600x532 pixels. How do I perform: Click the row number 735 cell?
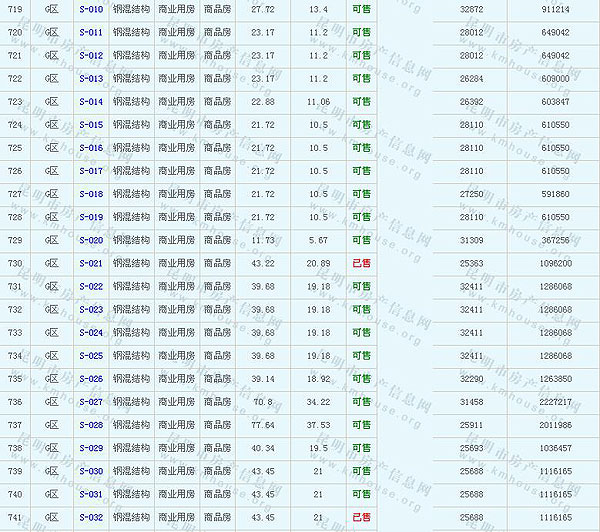click(x=15, y=379)
